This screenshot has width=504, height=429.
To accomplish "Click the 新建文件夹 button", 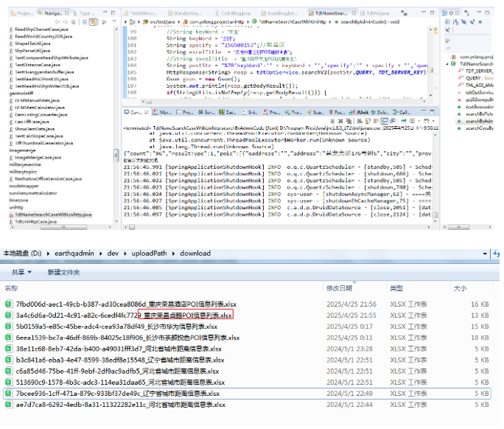I will pos(64,272).
